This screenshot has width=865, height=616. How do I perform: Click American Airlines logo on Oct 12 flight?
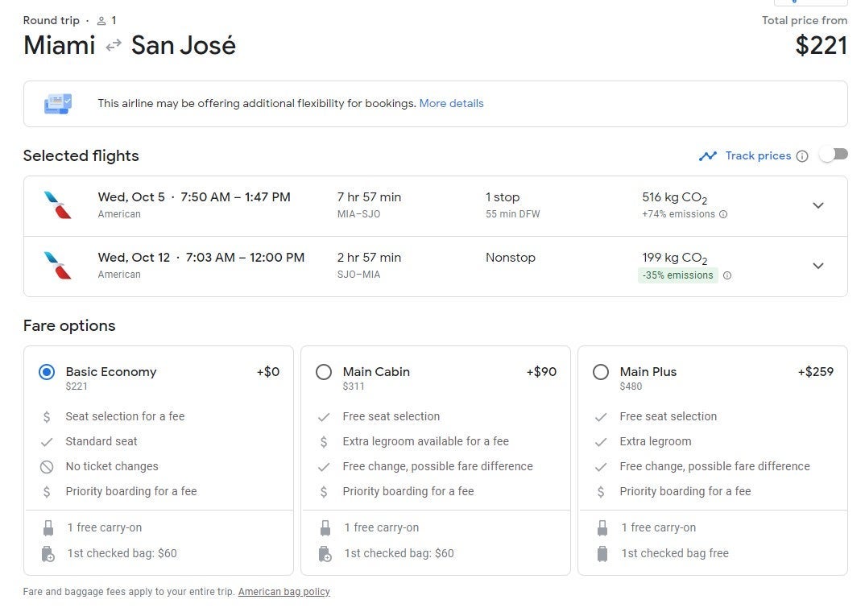point(58,266)
